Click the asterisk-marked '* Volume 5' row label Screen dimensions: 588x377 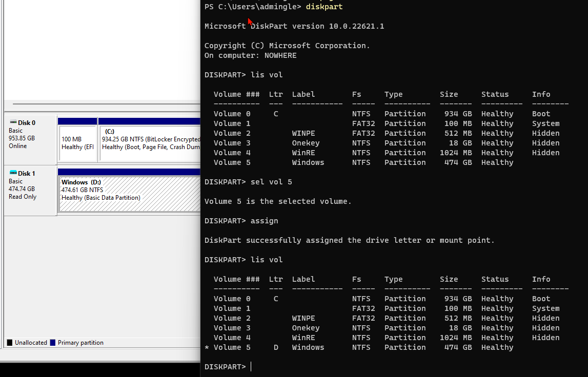point(228,347)
